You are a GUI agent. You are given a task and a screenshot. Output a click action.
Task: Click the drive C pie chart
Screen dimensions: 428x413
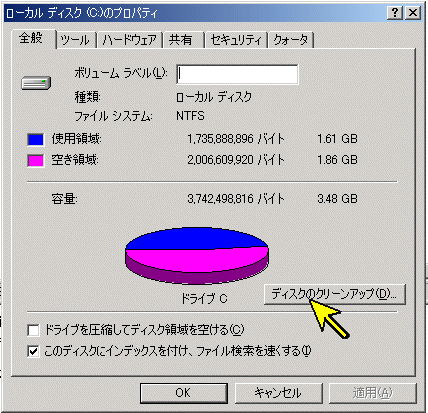pyautogui.click(x=197, y=256)
